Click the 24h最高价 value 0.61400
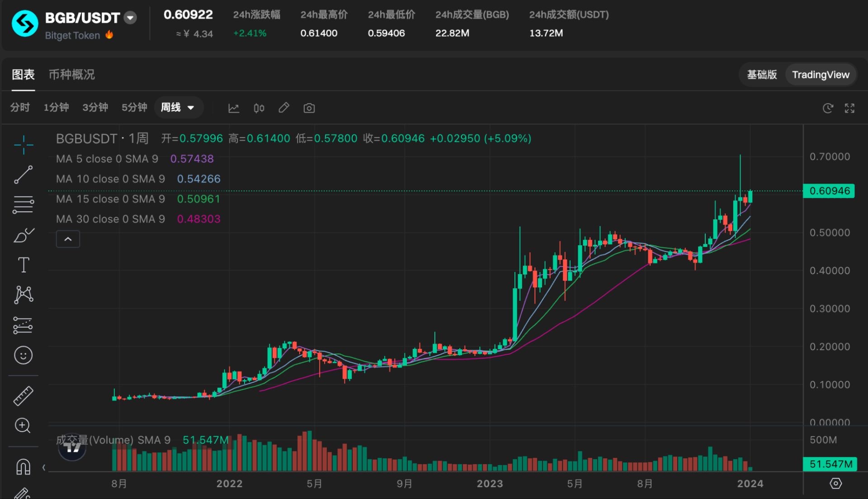Viewport: 868px width, 499px height. (319, 33)
